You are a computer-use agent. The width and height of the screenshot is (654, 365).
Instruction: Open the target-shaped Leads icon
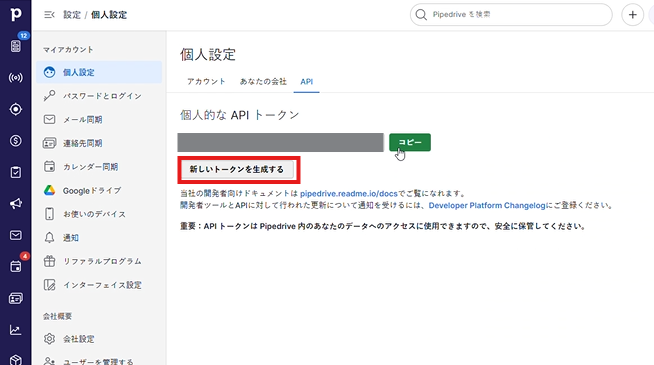[x=15, y=109]
